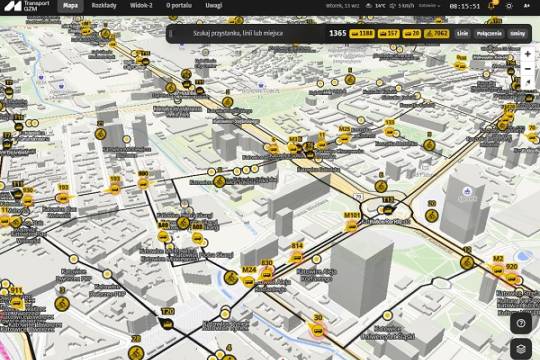
Task: Open the map layers button
Action: click(x=521, y=349)
